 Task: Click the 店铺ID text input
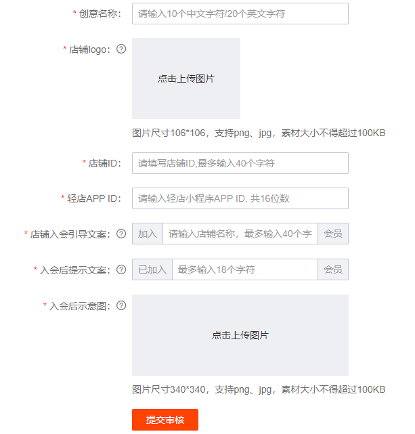240,163
